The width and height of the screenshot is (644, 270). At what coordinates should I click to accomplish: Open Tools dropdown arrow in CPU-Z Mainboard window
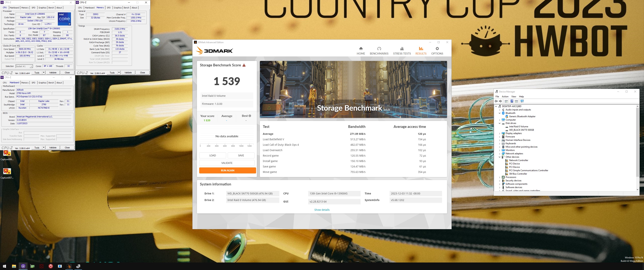click(x=44, y=148)
